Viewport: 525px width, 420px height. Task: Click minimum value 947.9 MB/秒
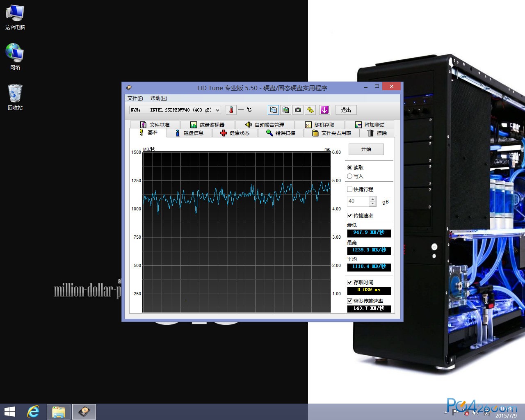(x=369, y=233)
